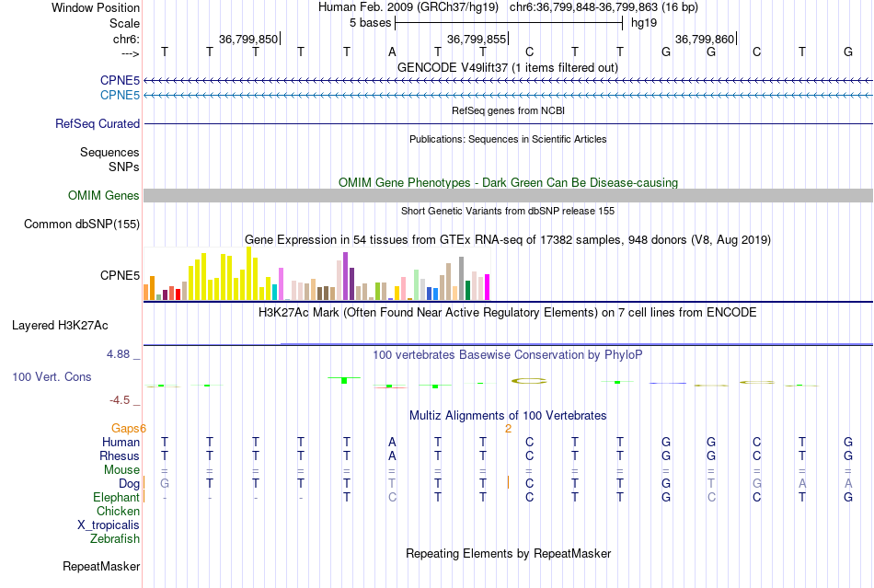Click the orange Gaps label

pyautogui.click(x=125, y=428)
